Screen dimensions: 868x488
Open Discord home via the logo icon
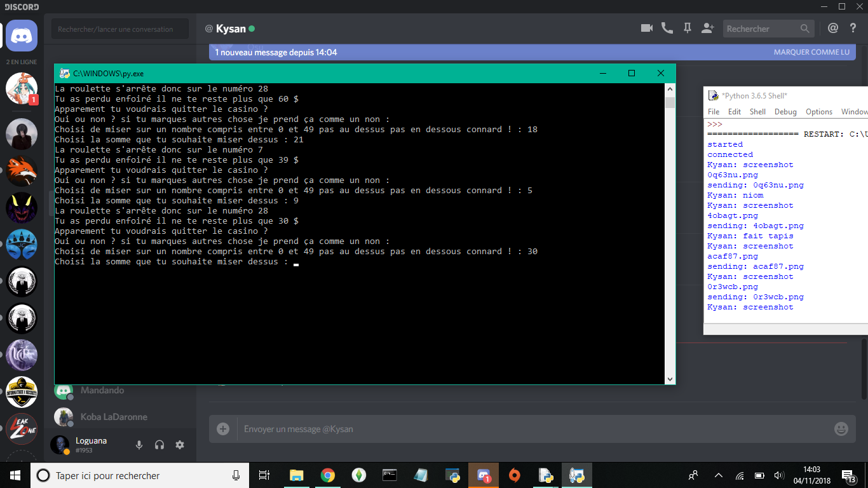click(22, 35)
